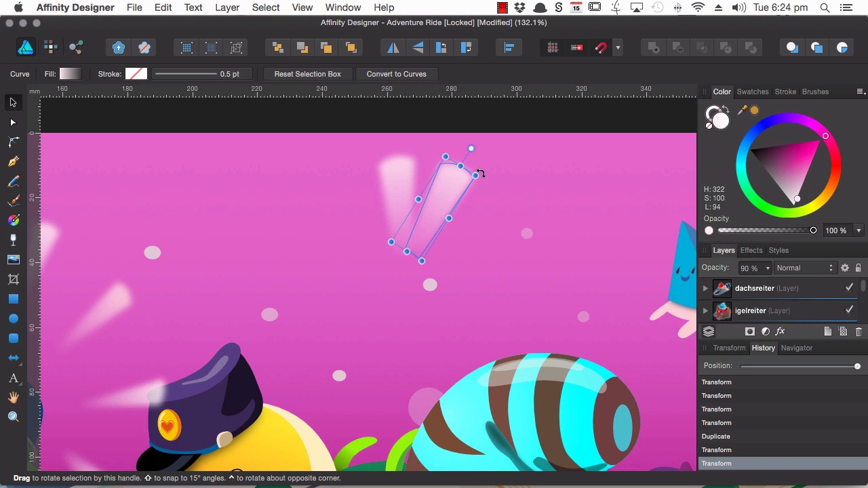Swap stroke and fill color selectors

point(725,110)
